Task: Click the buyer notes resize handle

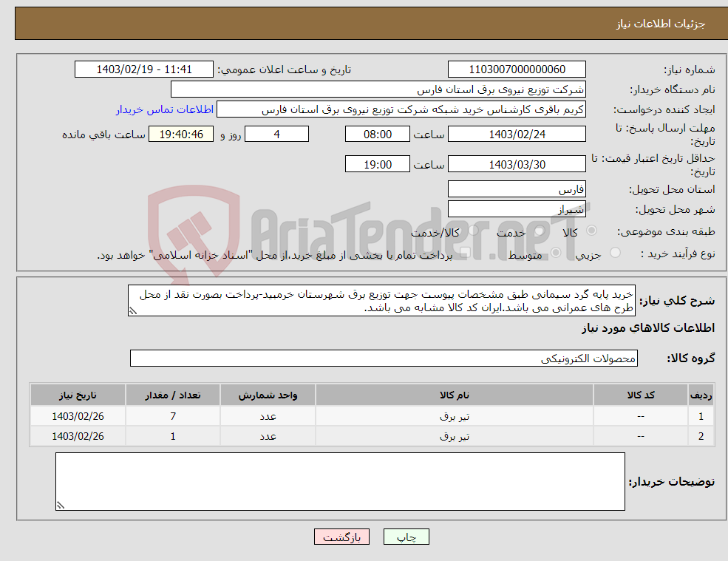Action: (x=61, y=506)
